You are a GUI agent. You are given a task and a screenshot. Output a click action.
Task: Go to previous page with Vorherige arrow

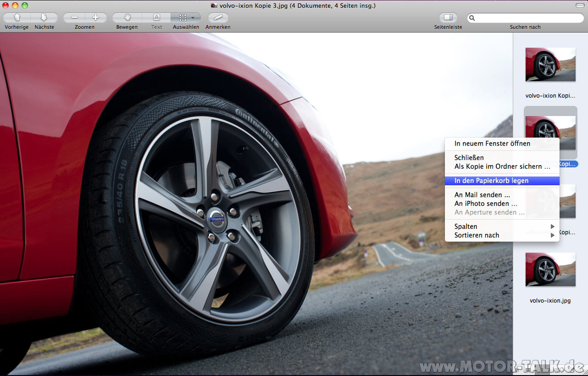pos(17,17)
